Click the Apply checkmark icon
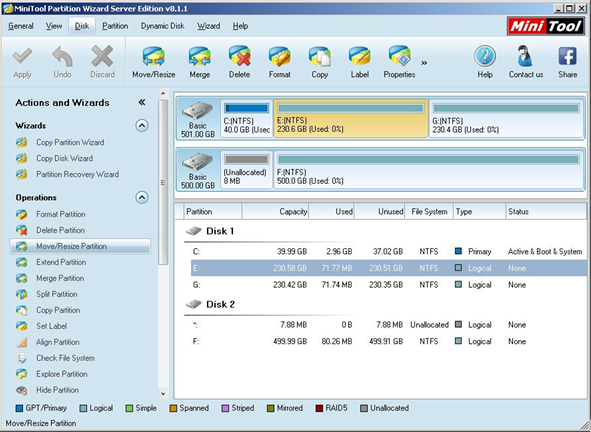This screenshot has width=591, height=432. point(22,56)
